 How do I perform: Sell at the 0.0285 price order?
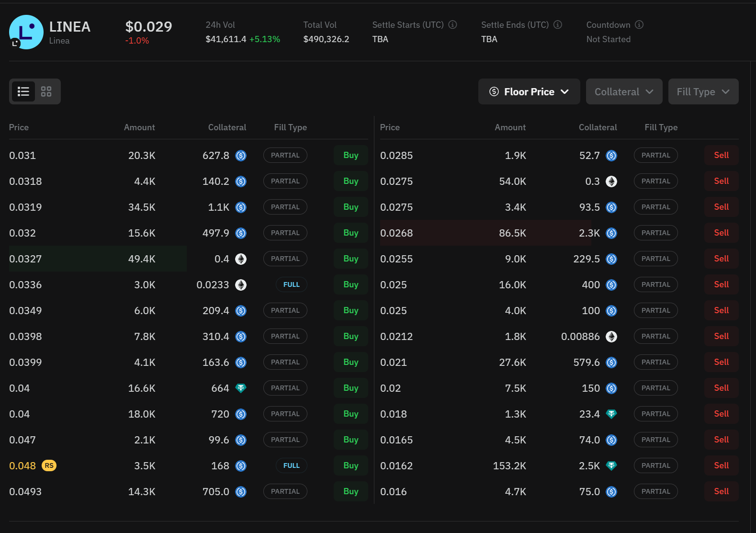pyautogui.click(x=722, y=155)
